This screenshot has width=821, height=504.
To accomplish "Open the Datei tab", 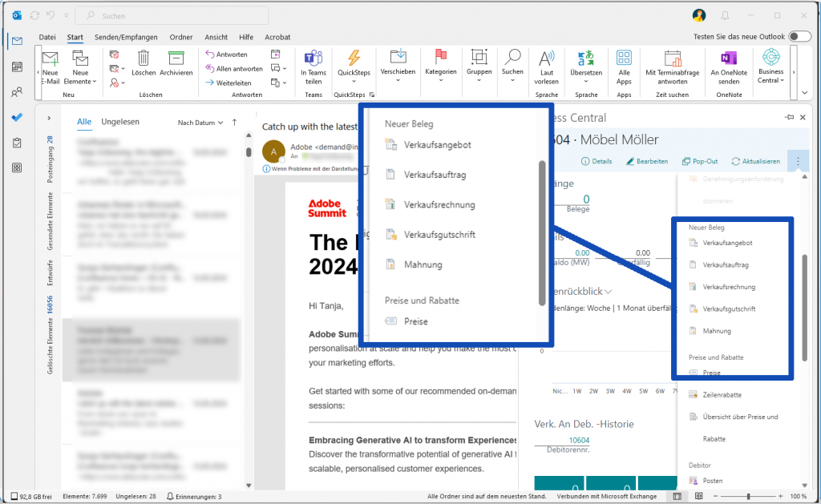I will coord(47,37).
